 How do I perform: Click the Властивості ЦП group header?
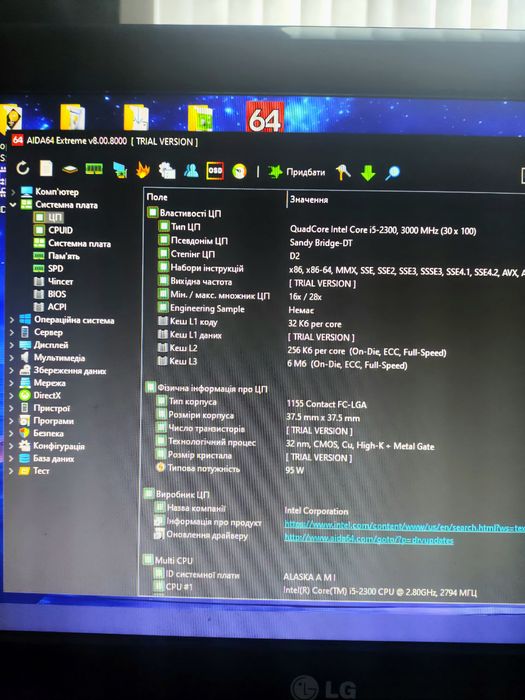pos(184,212)
